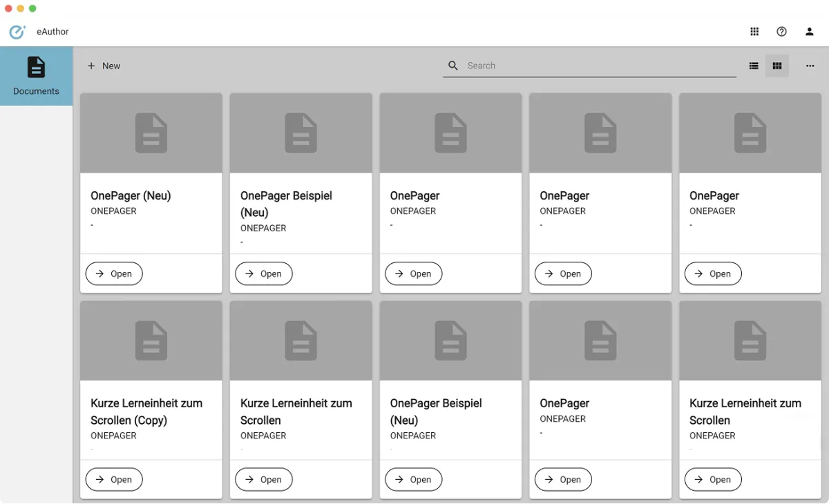Open the apps grid launcher icon
Image resolution: width=829 pixels, height=504 pixels.
(754, 32)
